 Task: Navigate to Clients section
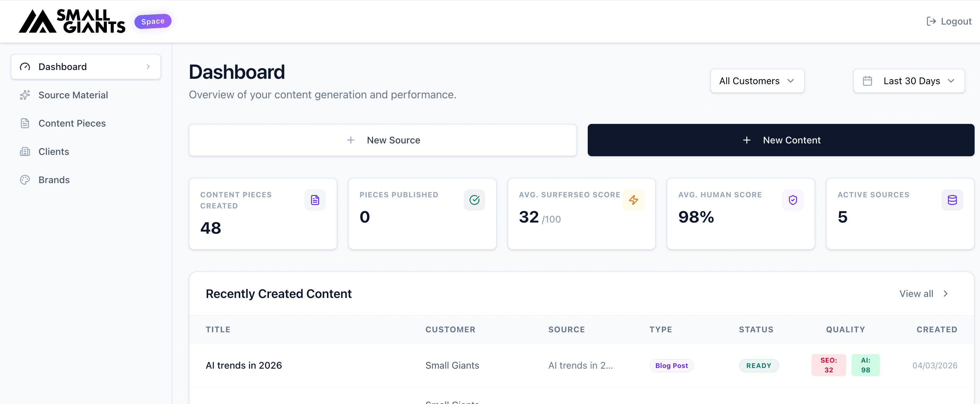coord(54,151)
